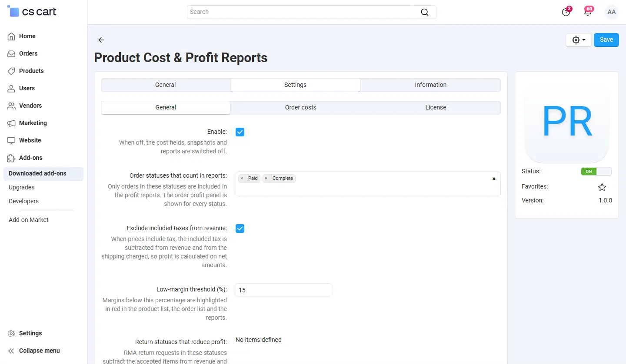The image size is (626, 364).
Task: Open the AA user avatar menu
Action: click(x=612, y=12)
